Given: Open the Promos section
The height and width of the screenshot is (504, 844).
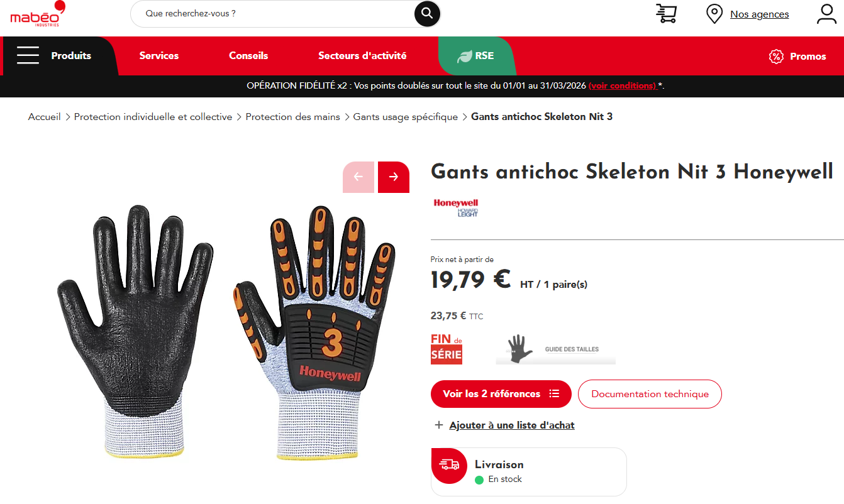Looking at the screenshot, I should [x=797, y=57].
